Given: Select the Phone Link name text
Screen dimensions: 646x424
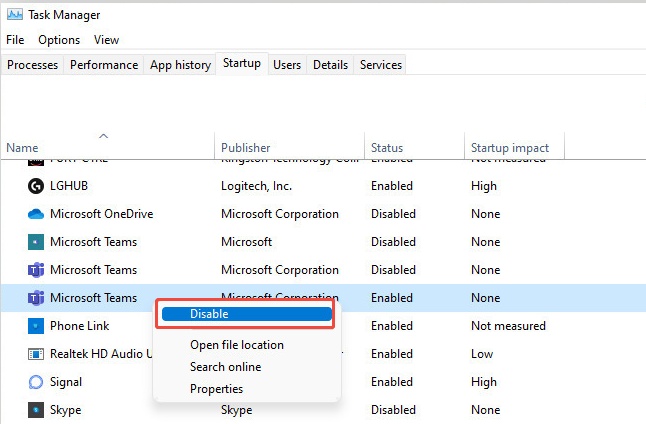Looking at the screenshot, I should point(80,326).
